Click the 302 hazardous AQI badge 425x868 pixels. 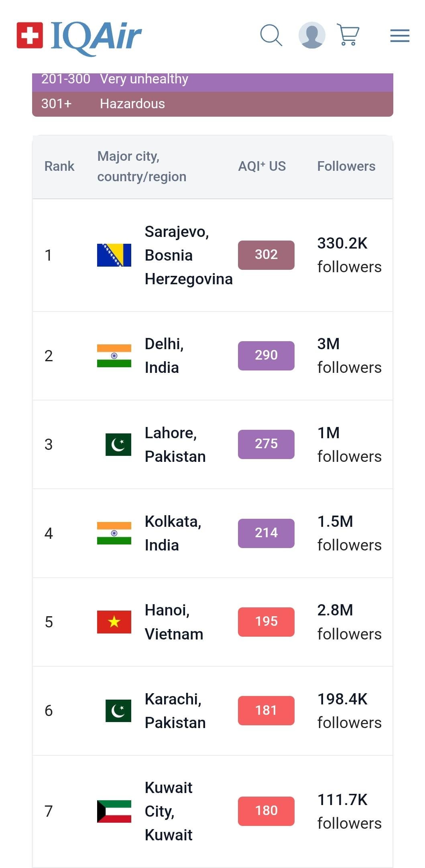266,255
